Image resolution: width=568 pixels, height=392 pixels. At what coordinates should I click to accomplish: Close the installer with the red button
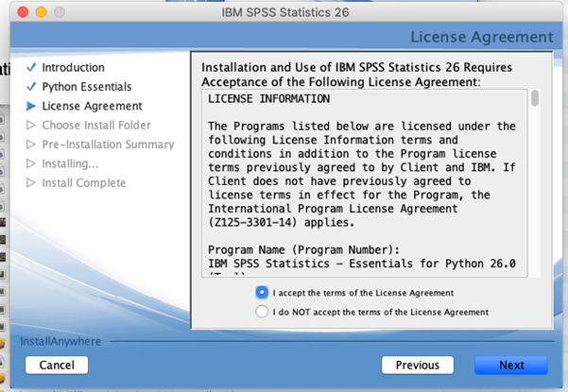tap(23, 12)
